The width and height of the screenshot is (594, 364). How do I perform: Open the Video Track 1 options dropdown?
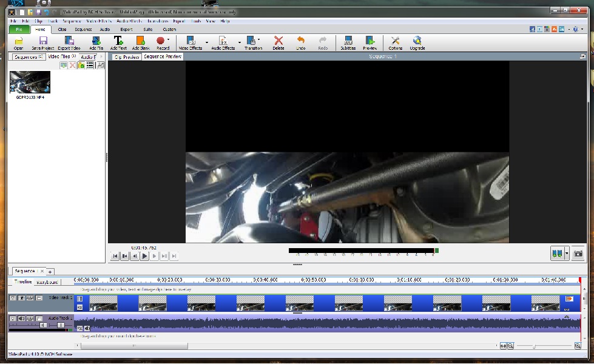click(13, 298)
